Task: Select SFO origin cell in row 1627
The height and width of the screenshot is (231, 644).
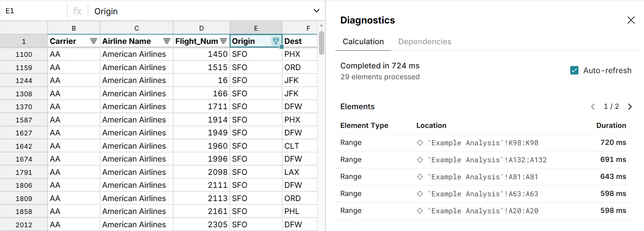Action: point(256,133)
